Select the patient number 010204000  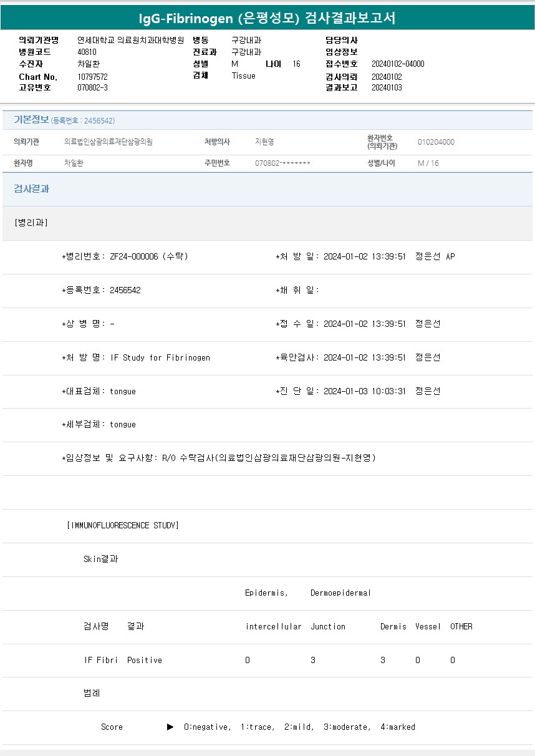coord(436,142)
